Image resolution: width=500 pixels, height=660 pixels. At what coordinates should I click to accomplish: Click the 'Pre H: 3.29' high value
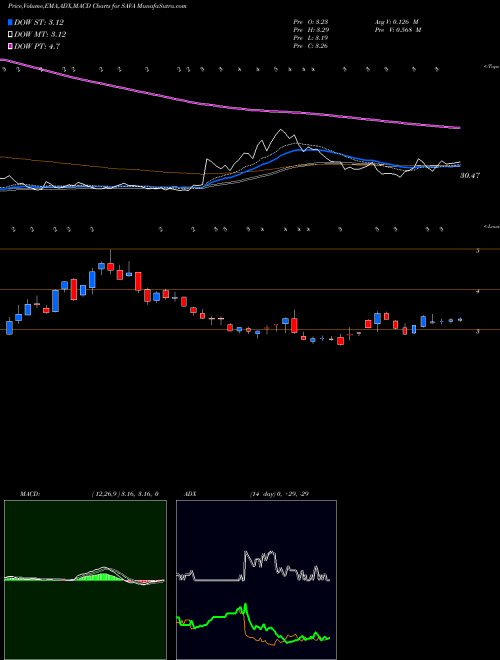point(311,30)
